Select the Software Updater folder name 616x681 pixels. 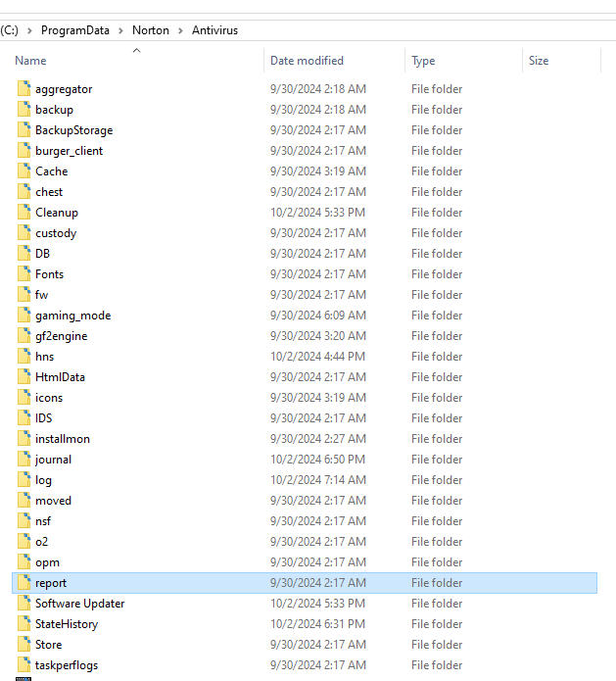tap(80, 604)
